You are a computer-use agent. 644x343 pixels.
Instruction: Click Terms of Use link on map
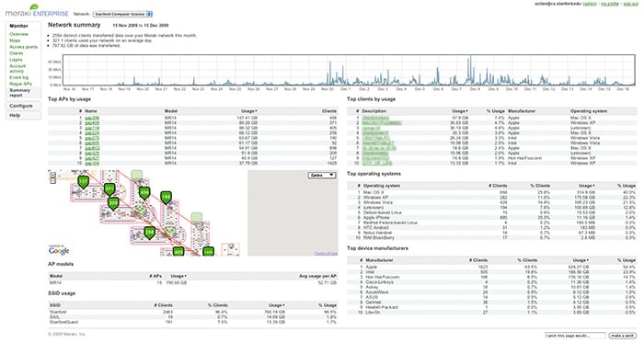pos(326,253)
